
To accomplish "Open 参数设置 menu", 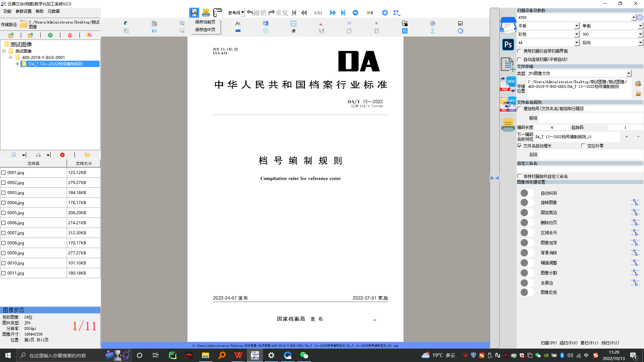I will pyautogui.click(x=23, y=11).
